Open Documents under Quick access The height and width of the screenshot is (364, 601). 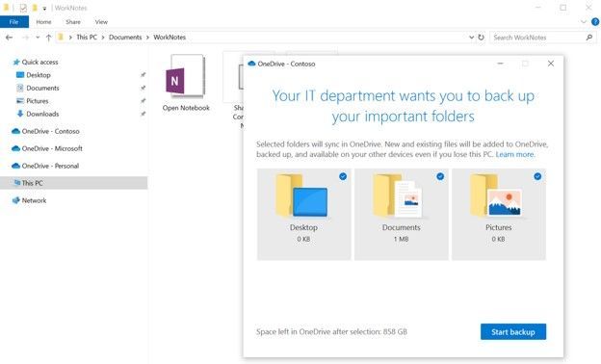pyautogui.click(x=42, y=88)
